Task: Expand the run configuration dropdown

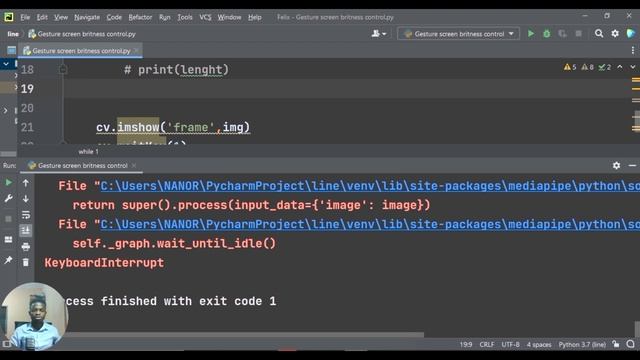Action: tap(511, 34)
